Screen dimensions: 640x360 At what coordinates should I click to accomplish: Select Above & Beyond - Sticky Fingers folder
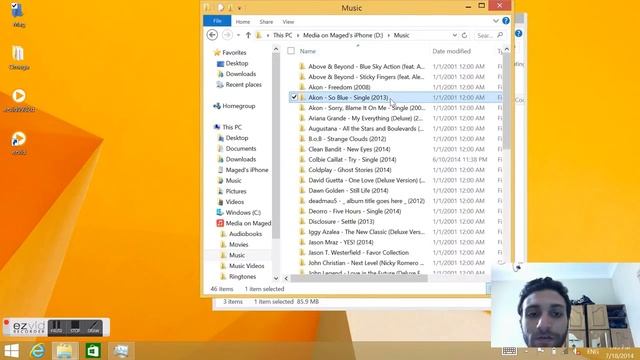[366, 77]
